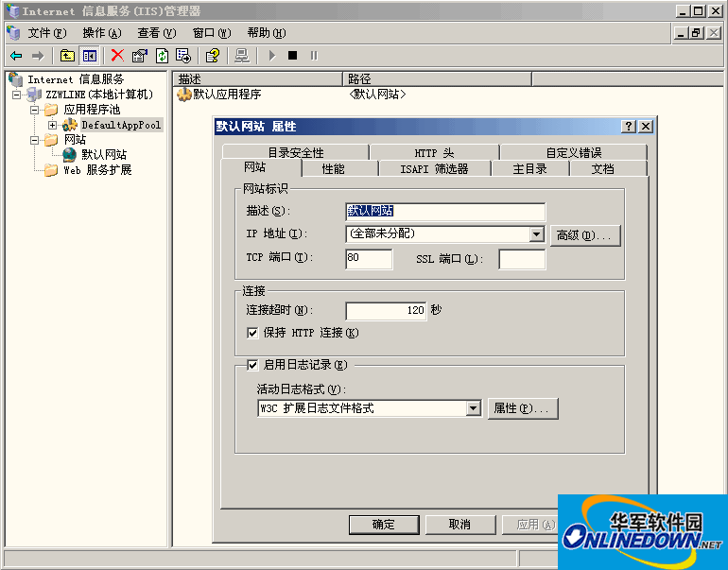Select the DefaultAppPool tree item
Screen dimensions: 728x570
coord(121,125)
